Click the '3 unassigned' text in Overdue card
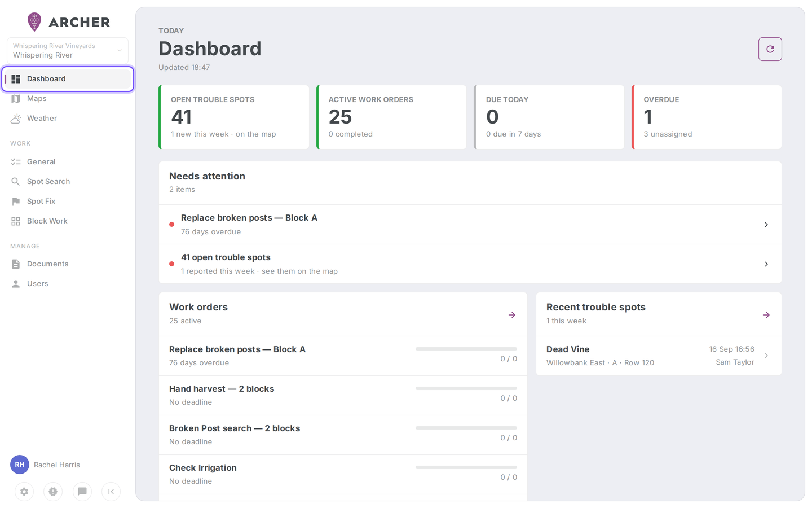The image size is (812, 508). pos(668,134)
